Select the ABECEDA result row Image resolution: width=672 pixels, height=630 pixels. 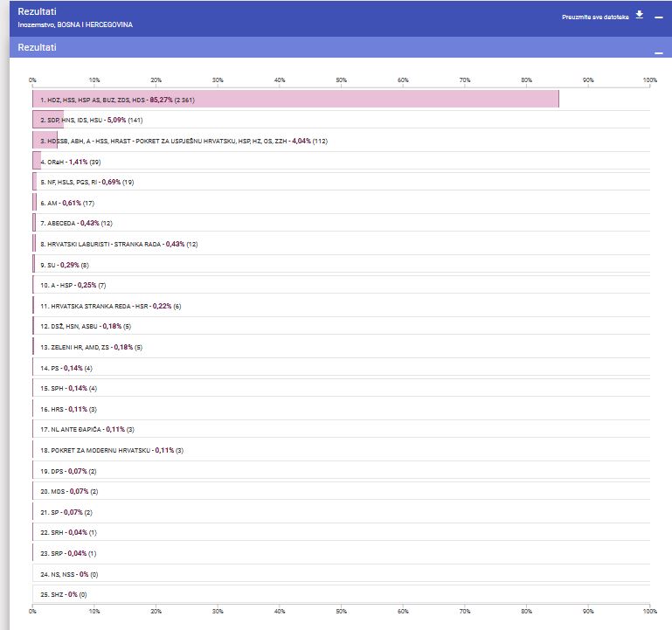click(76, 224)
